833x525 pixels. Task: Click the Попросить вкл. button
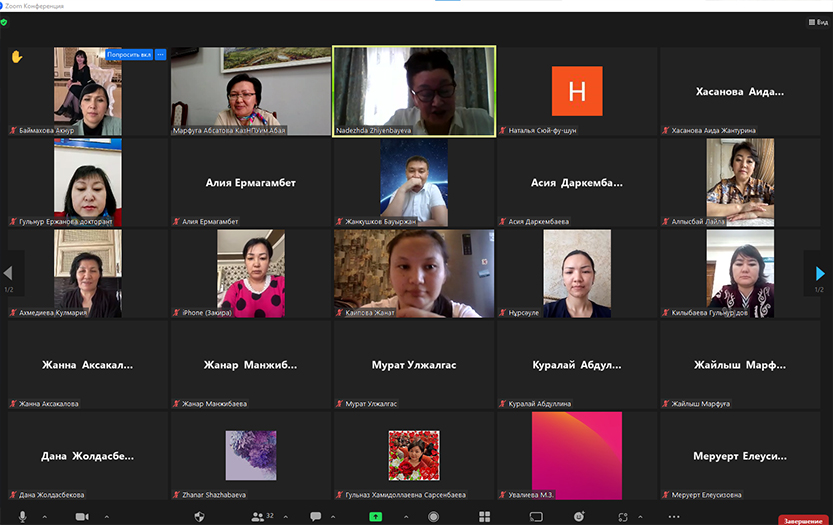[128, 55]
